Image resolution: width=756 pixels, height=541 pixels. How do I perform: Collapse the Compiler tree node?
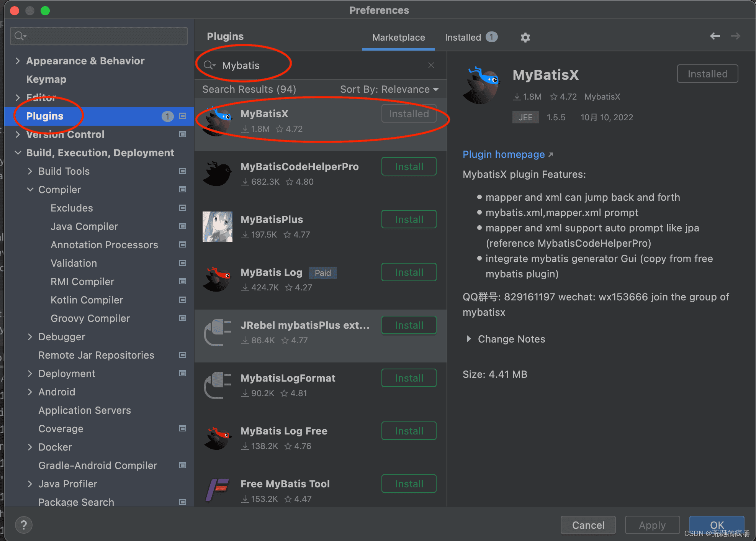[30, 190]
